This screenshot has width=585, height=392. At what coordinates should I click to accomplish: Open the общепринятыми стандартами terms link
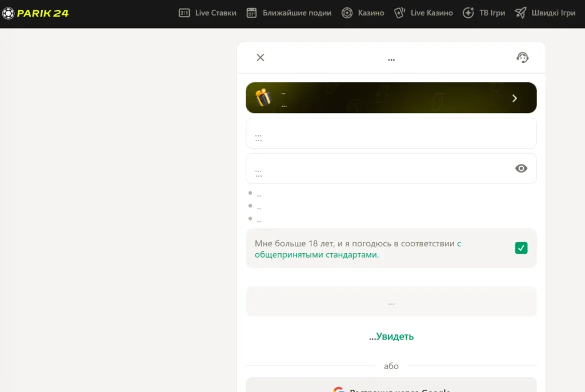316,255
